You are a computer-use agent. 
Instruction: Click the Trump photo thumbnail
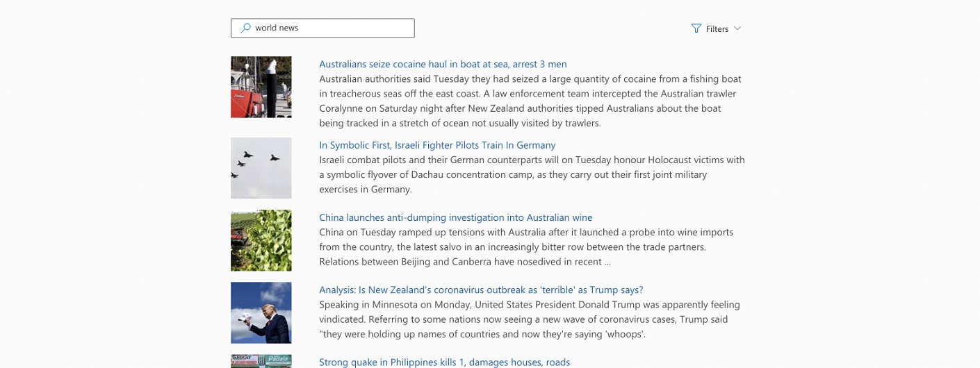[261, 312]
